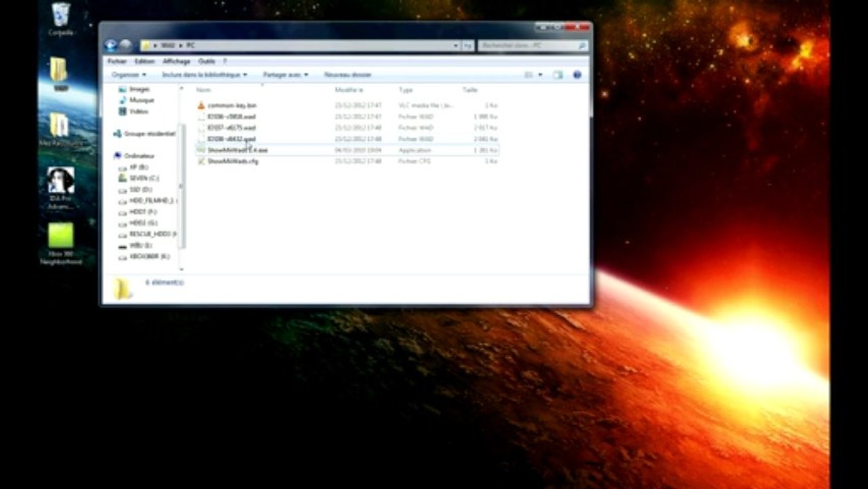Screen dimensions: 868x489
Task: Select the wad file ending in v6175
Action: 231,128
